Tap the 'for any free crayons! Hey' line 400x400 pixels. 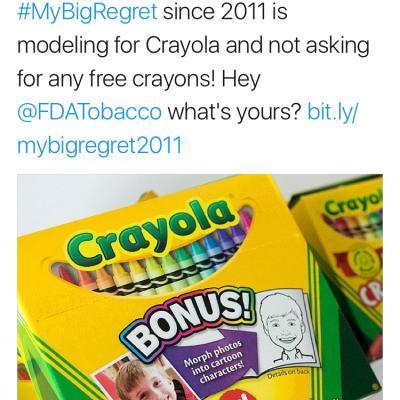point(139,79)
